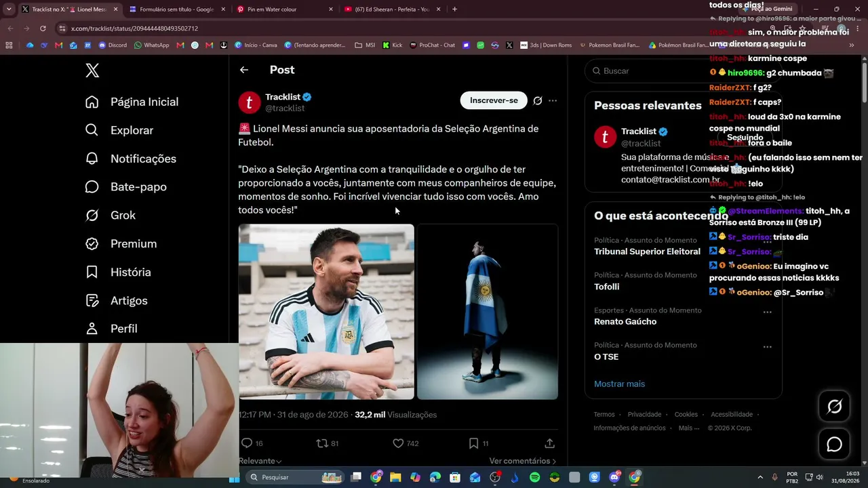Screen dimensions: 868x488
Task: Open the floating chat bubble button
Action: (835, 445)
